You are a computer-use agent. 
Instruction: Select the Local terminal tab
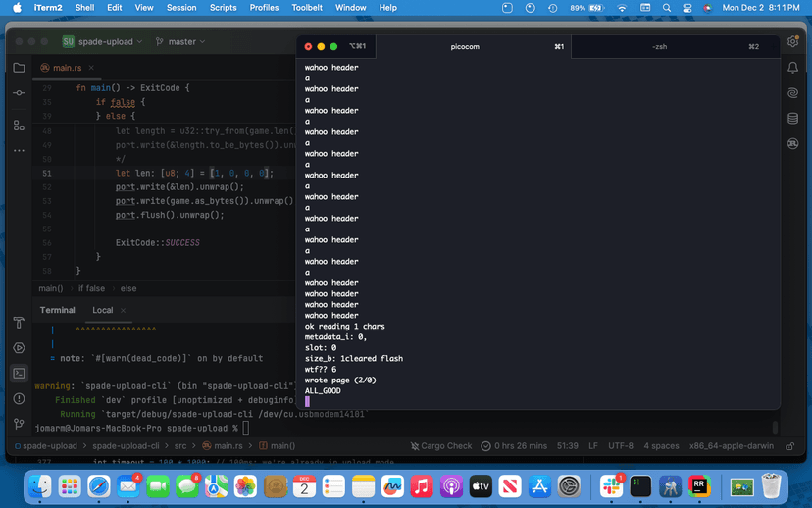pyautogui.click(x=103, y=310)
